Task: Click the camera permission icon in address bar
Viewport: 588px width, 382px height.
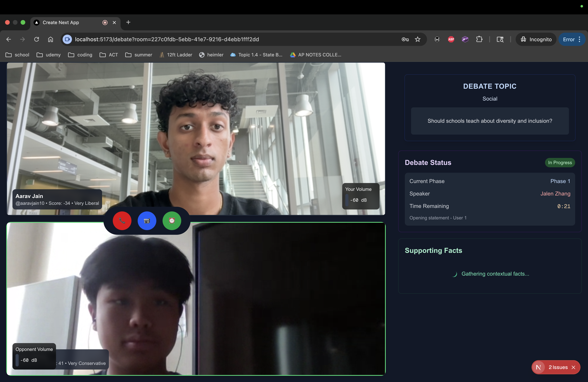Action: pos(67,39)
